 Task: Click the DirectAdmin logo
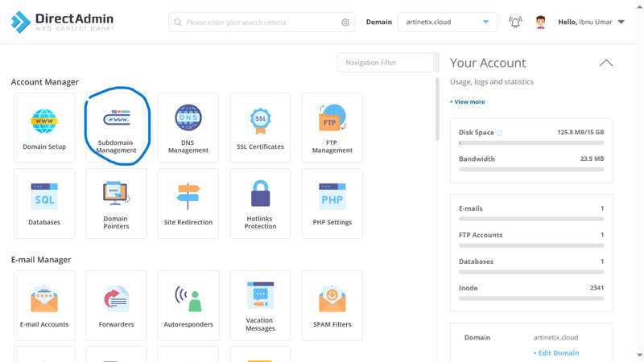tap(62, 22)
